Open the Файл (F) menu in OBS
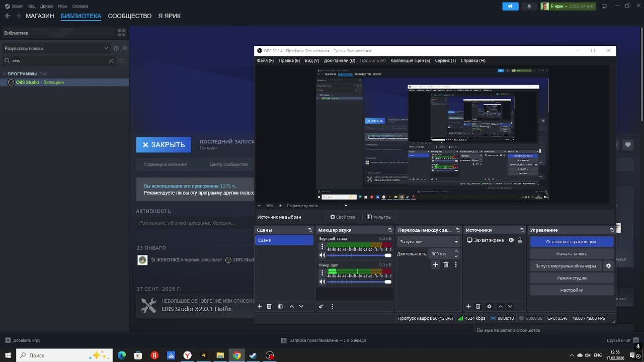Screen dimensions: 644x362 (x=265, y=61)
